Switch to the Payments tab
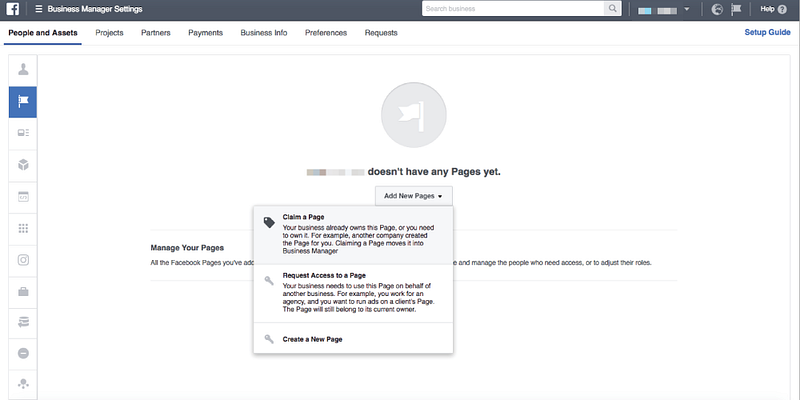Screen dimensions: 800x400 [206, 33]
